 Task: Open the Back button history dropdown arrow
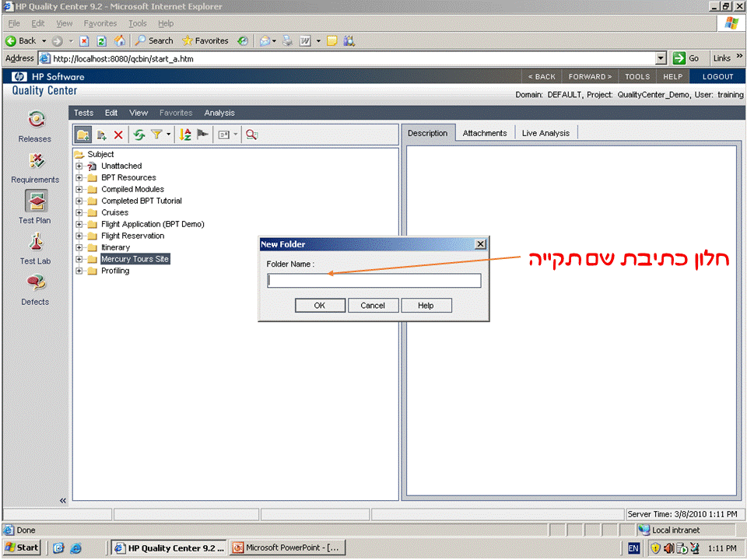tap(44, 41)
